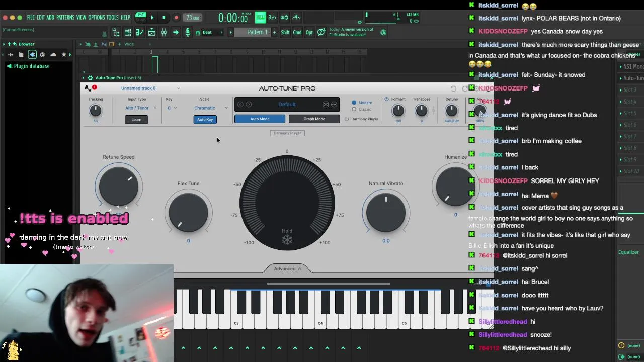The height and width of the screenshot is (362, 644).
Task: Switch to Graph Mode
Action: [314, 119]
